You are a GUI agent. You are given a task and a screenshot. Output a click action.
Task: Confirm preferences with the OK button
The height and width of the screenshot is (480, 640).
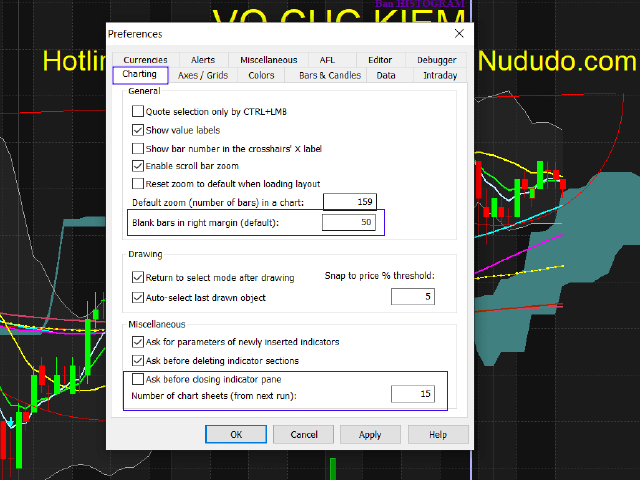(236, 434)
